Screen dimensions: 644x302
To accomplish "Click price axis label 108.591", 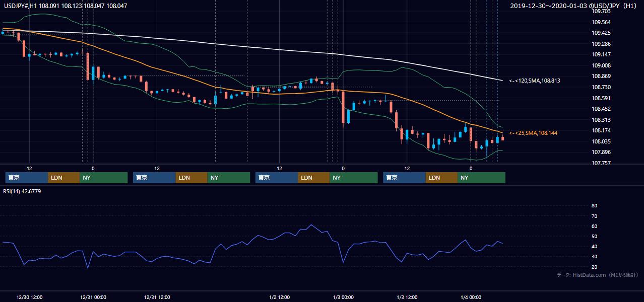I will pyautogui.click(x=601, y=98).
